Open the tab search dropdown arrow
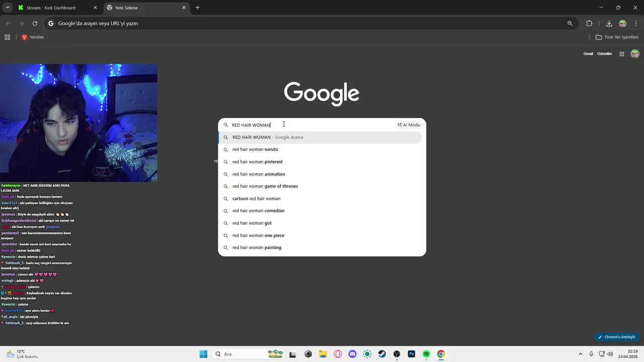Image resolution: width=644 pixels, height=362 pixels. click(8, 8)
